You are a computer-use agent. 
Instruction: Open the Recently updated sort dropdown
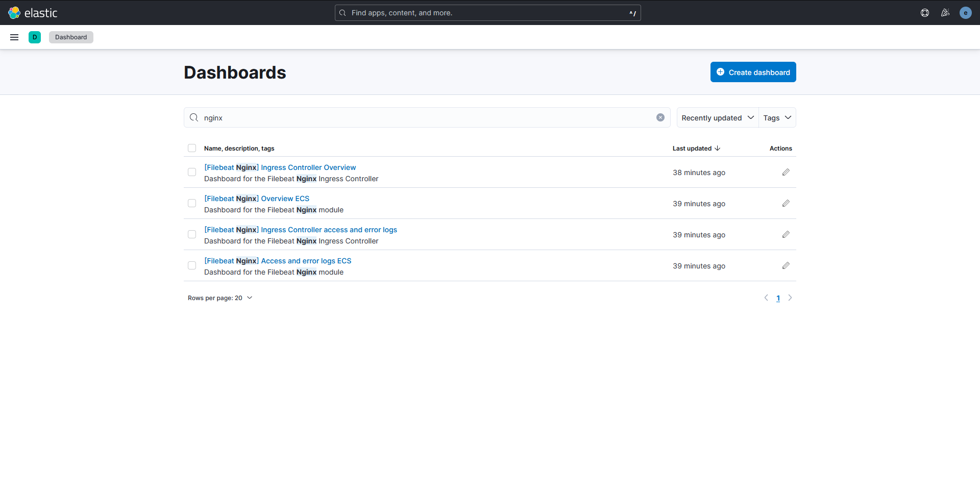pyautogui.click(x=717, y=117)
